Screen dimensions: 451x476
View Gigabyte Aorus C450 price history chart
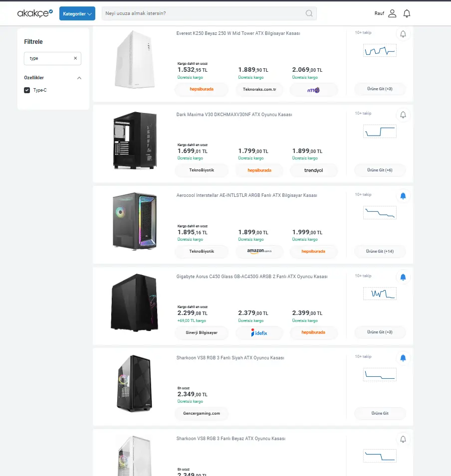coord(380,294)
